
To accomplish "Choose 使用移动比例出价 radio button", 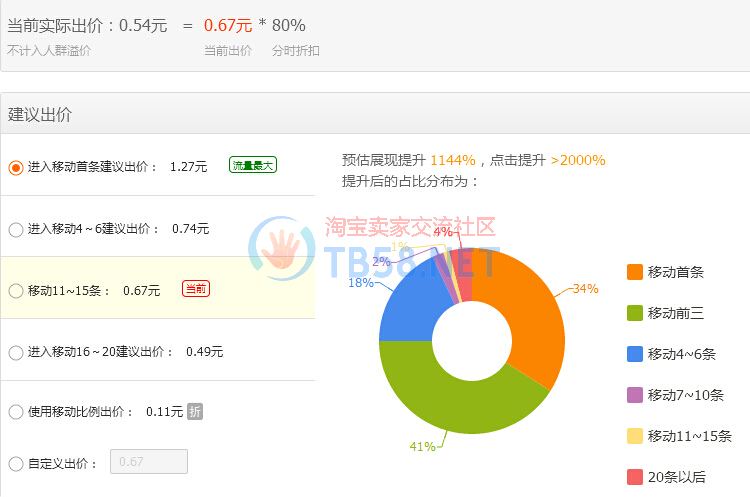I will point(15,412).
